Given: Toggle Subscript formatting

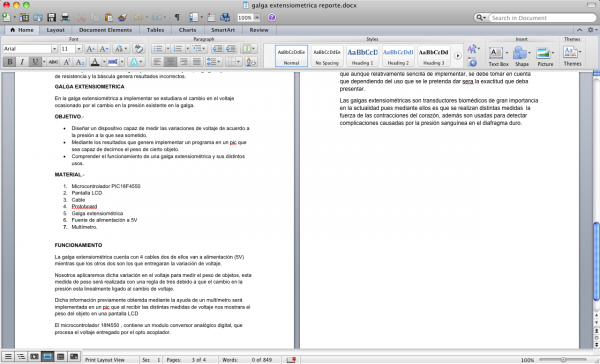Looking at the screenshot, I should point(80,62).
